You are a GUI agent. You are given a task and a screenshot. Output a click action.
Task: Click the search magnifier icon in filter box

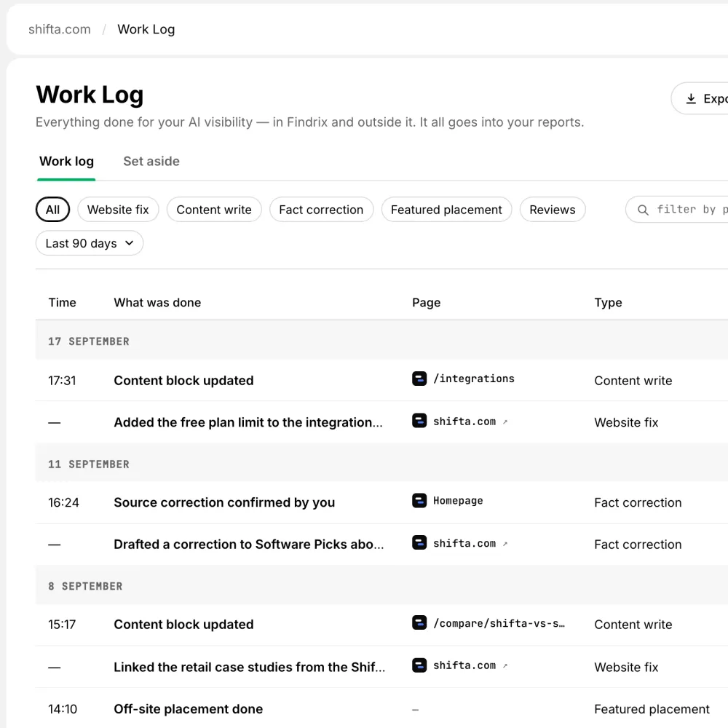[x=643, y=210]
